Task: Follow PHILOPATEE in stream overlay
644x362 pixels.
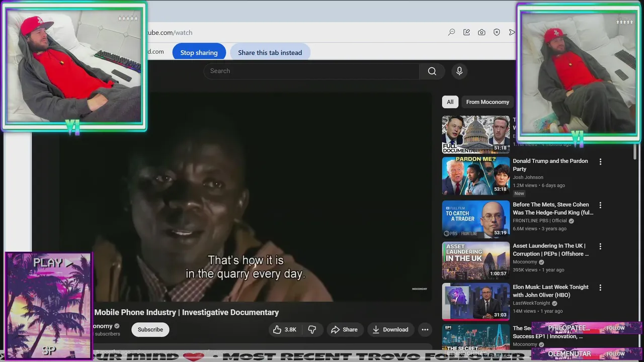Action: 615,328
